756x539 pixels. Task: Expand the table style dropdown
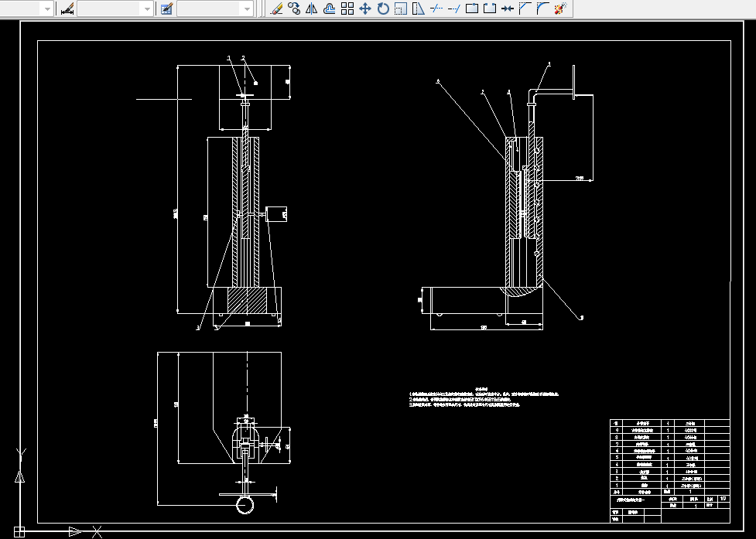pyautogui.click(x=248, y=9)
